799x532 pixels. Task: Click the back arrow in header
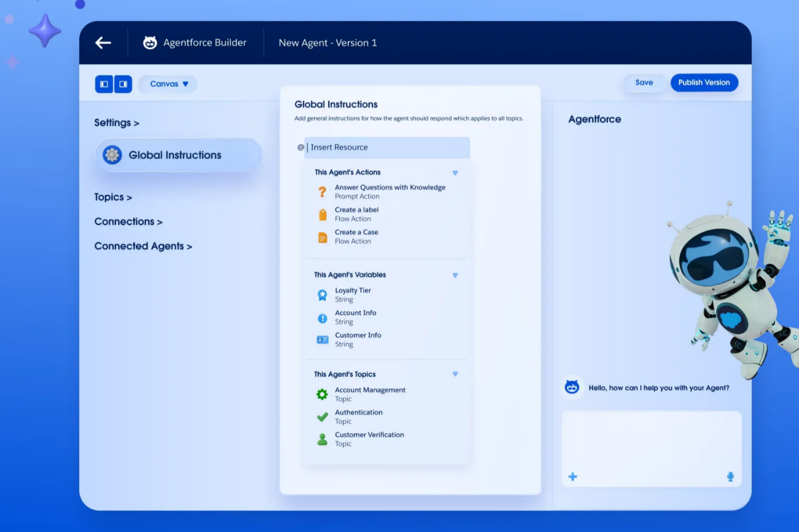[x=103, y=42]
